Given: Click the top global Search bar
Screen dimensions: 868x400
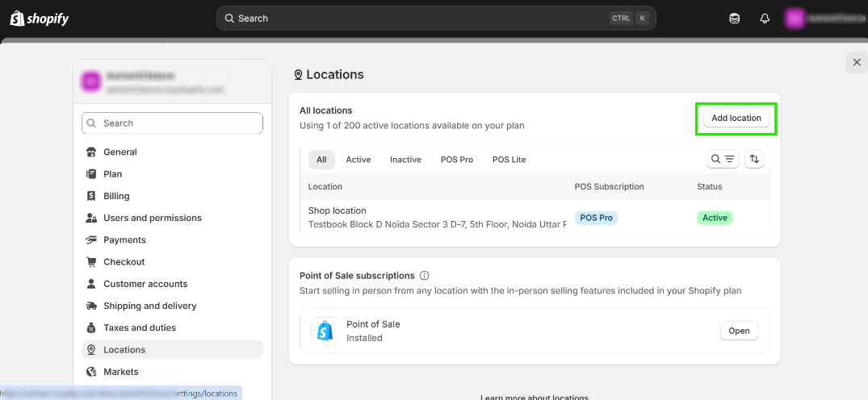Looking at the screenshot, I should 436,19.
